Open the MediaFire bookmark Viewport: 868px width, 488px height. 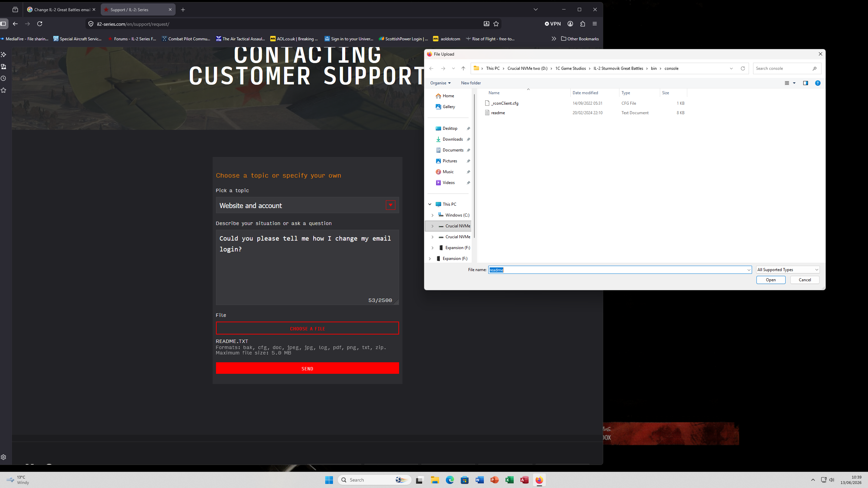pyautogui.click(x=24, y=39)
